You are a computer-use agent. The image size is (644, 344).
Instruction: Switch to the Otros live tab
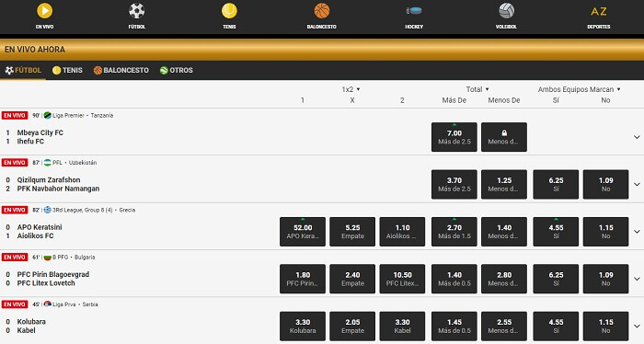[177, 70]
